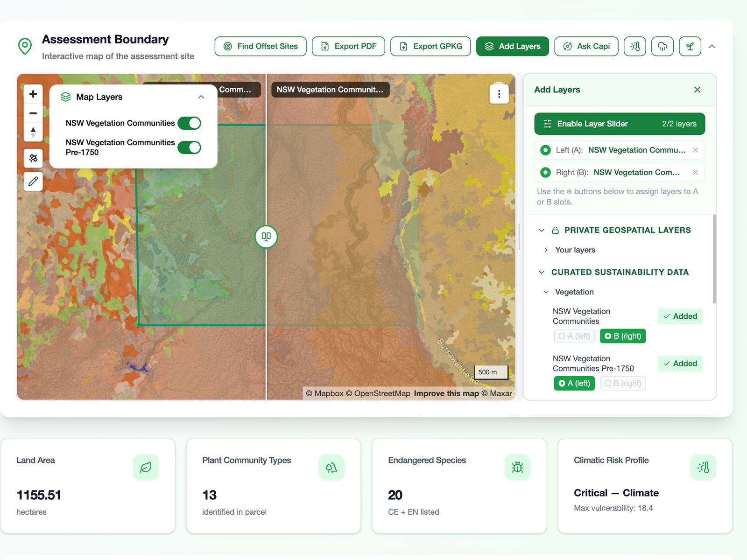Click the rainfall cloud icon button
Image resolution: width=747 pixels, height=560 pixels.
tap(662, 46)
